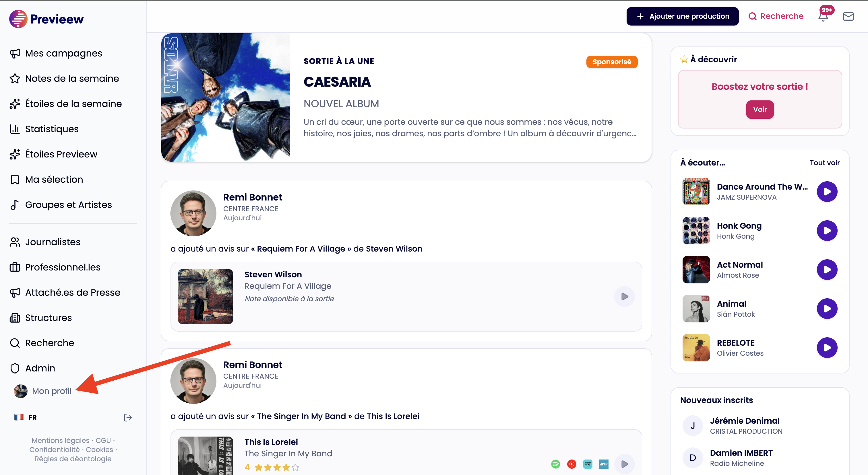The image size is (868, 475).
Task: Open the CAESARIA album cover image
Action: (225, 97)
